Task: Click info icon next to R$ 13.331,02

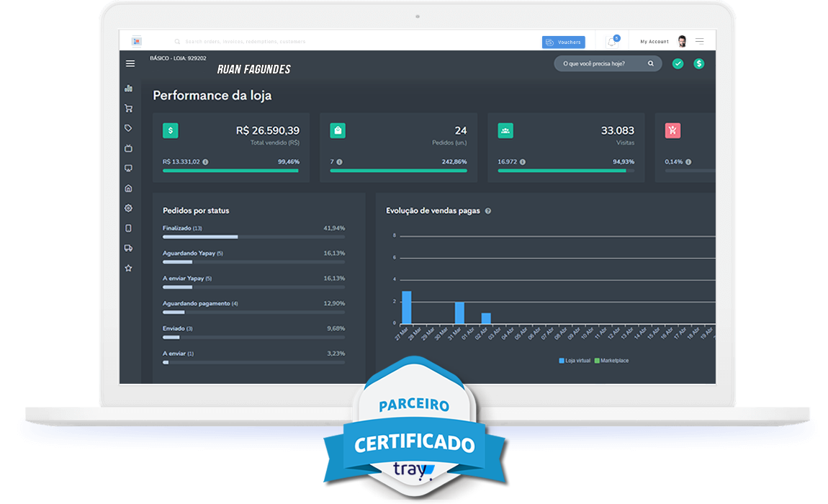Action: (205, 162)
